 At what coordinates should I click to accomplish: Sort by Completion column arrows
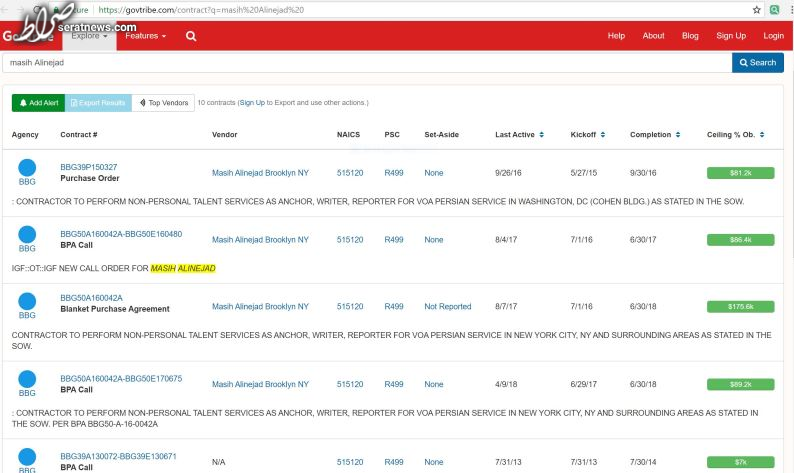[x=678, y=135]
